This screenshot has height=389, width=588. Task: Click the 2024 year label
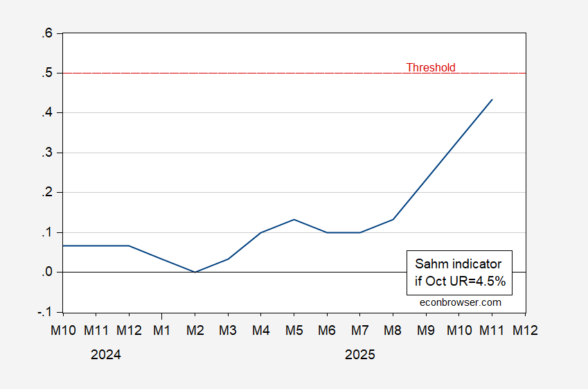point(106,354)
